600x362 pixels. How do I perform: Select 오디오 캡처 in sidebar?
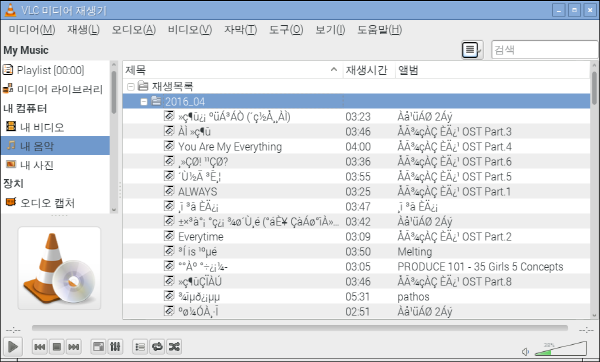[x=55, y=202]
